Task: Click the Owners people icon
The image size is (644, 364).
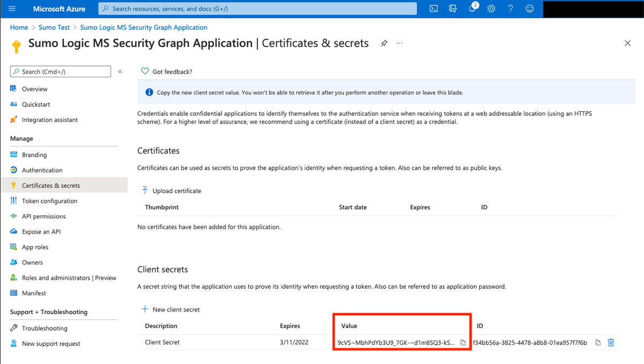Action: point(13,263)
